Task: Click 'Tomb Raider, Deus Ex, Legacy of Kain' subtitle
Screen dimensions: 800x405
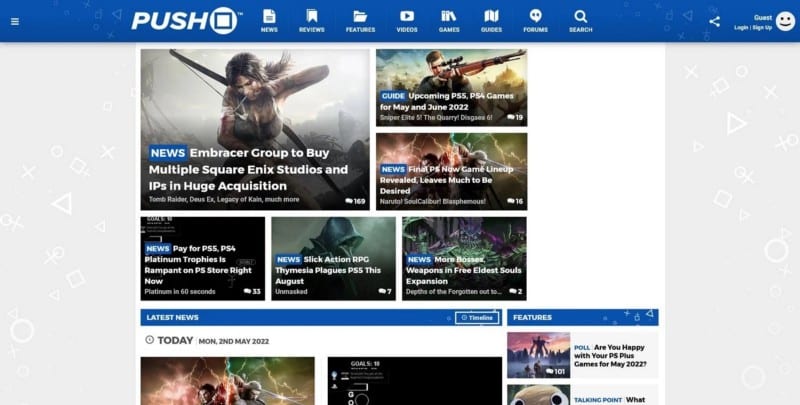Action: 224,199
